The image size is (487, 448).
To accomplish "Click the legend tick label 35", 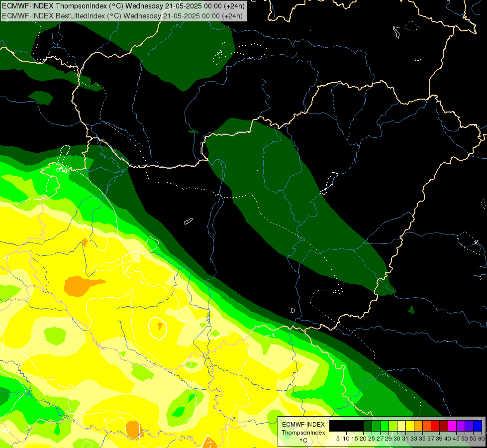I will 422,439.
